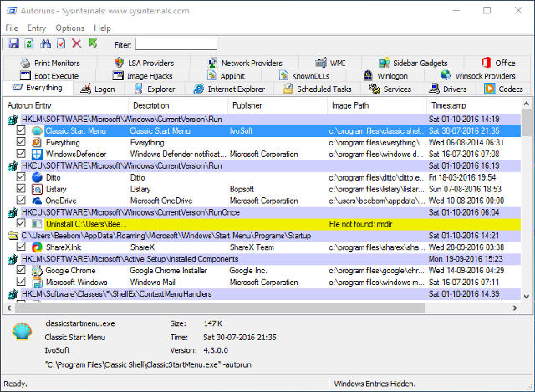Select the Codecs tab
Viewport: 535px width, 392px height.
pyautogui.click(x=503, y=89)
